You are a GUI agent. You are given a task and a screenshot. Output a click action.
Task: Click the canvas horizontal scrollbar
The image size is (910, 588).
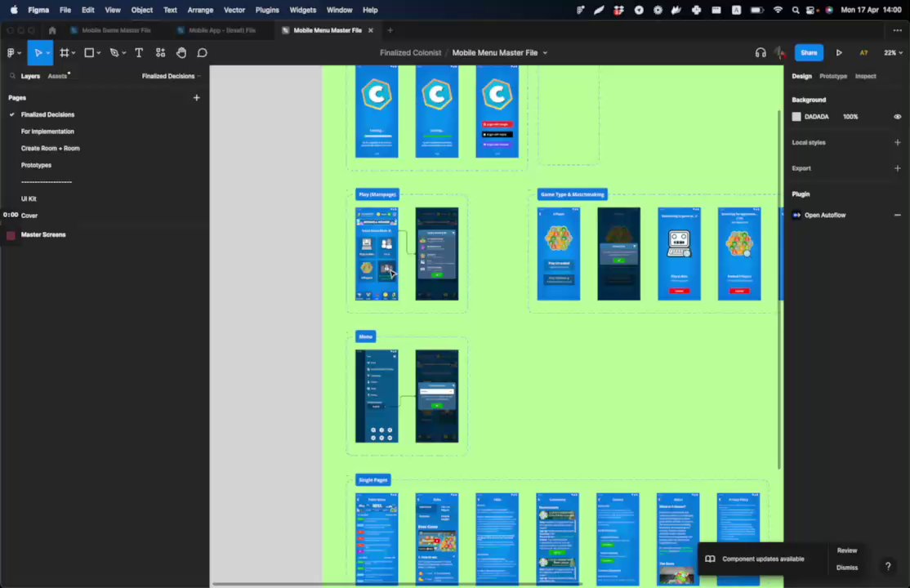(x=397, y=584)
